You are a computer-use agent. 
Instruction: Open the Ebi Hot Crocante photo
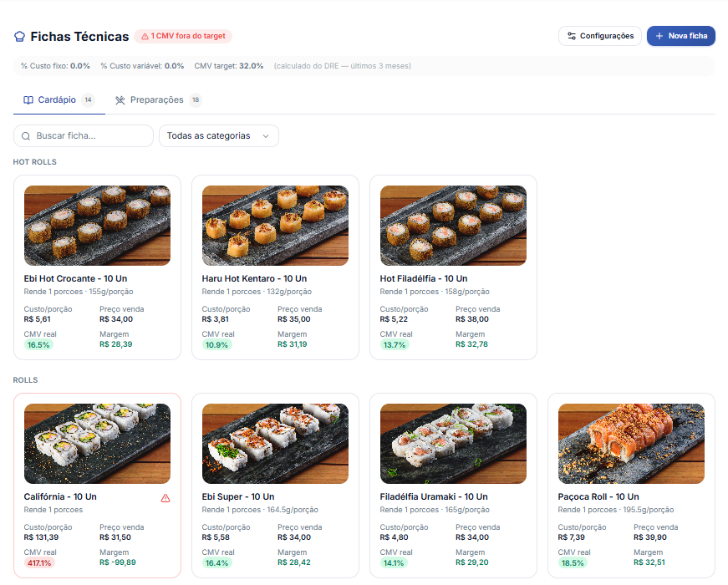pyautogui.click(x=97, y=226)
